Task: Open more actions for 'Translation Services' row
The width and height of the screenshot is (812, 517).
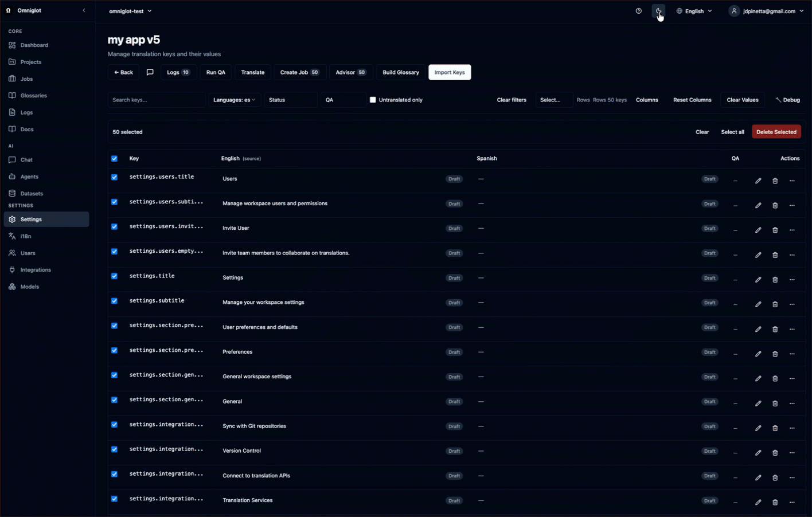Action: click(792, 502)
